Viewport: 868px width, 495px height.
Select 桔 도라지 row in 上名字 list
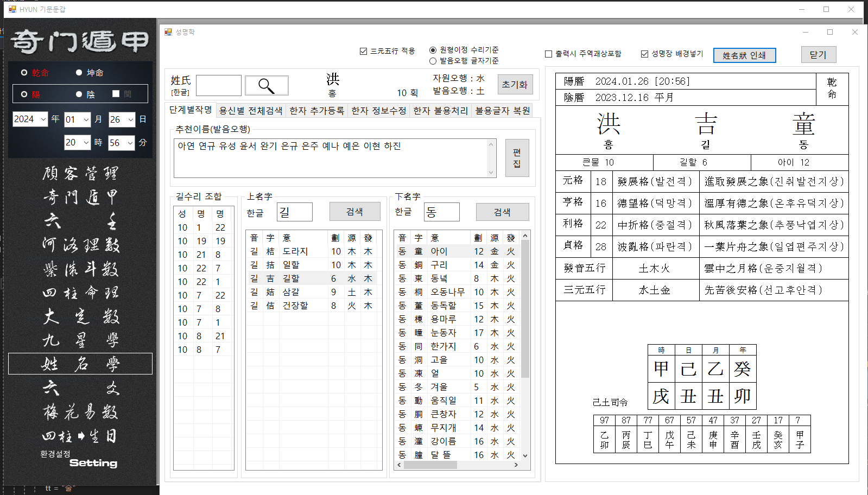(312, 251)
